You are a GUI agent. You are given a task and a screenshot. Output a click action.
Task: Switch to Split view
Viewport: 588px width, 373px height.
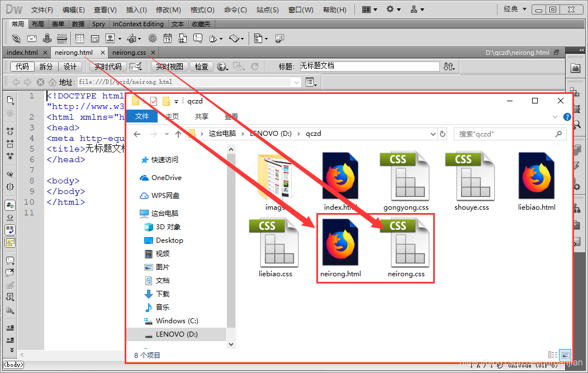click(46, 67)
